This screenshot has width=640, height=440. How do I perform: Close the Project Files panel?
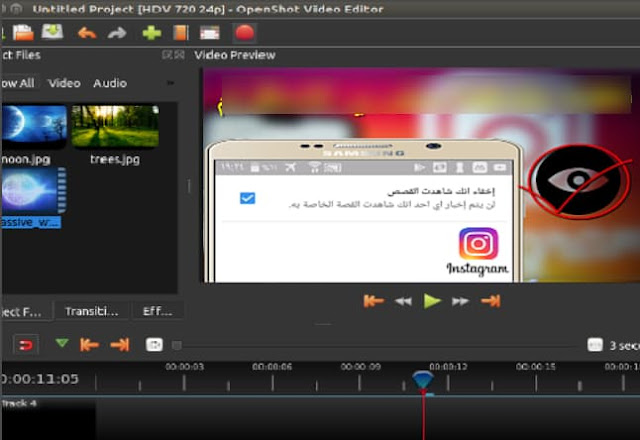coord(179,55)
